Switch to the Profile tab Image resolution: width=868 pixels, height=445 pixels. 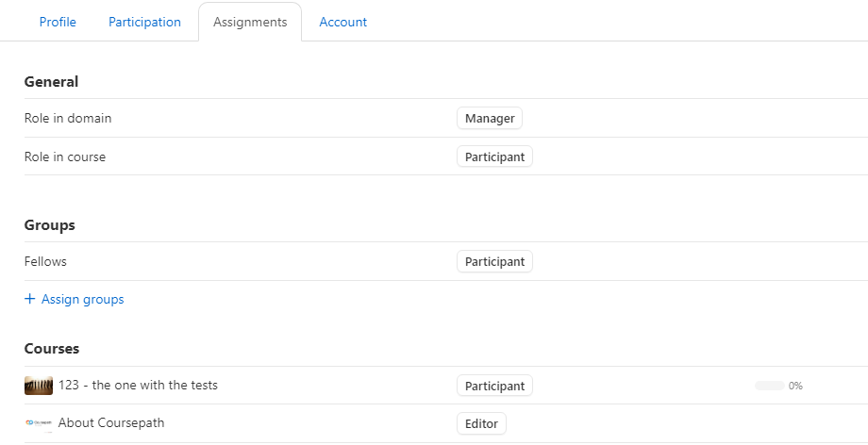point(58,22)
